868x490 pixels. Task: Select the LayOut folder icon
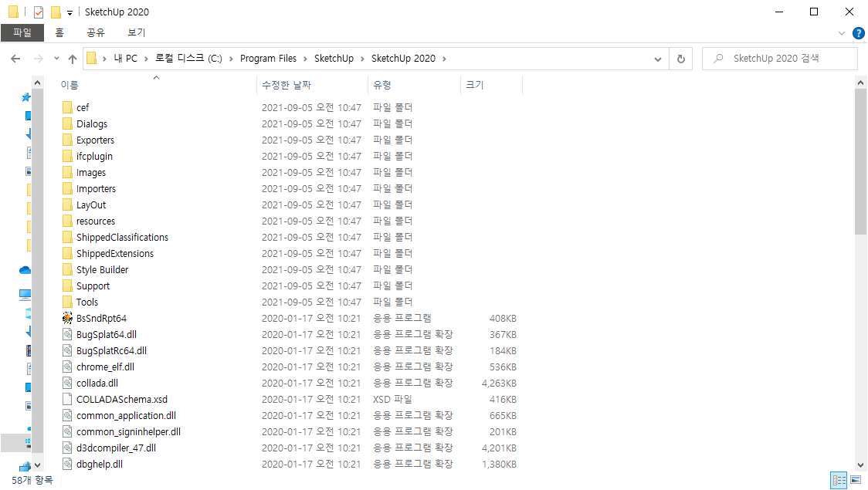[x=67, y=204]
